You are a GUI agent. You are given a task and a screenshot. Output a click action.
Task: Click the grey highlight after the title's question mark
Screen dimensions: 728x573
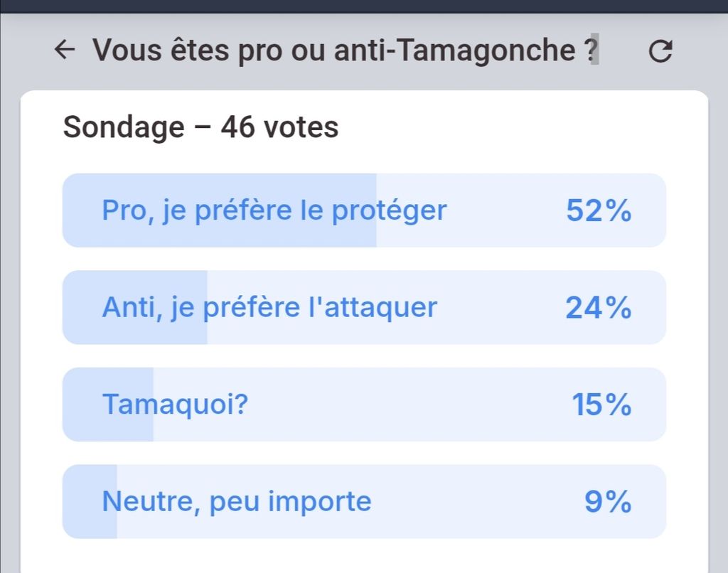[x=595, y=51]
